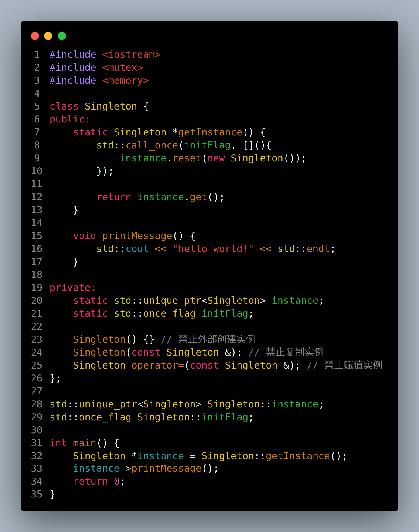Click line number 1
The image size is (419, 532).
[x=37, y=54]
